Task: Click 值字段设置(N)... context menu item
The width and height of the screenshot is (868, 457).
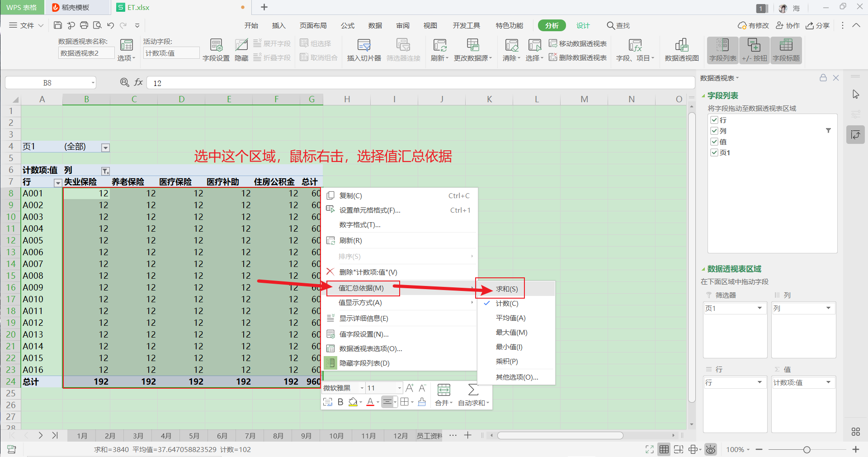Action: (x=400, y=334)
